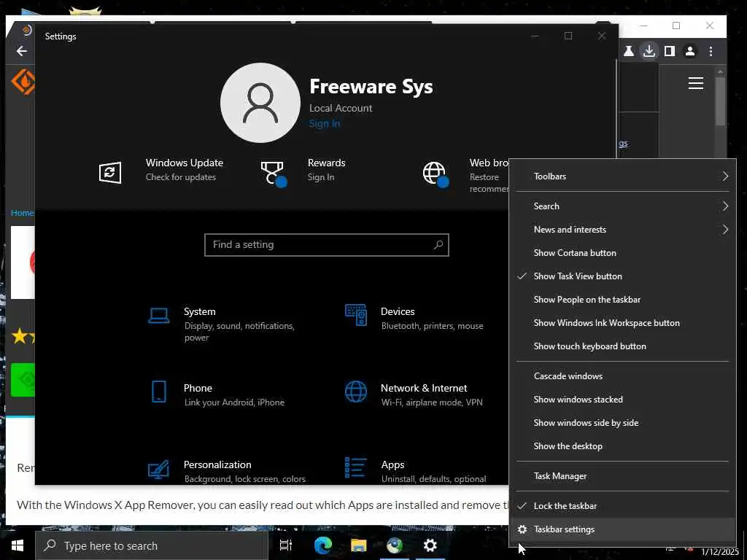Open the webpage hamburger menu

point(695,83)
